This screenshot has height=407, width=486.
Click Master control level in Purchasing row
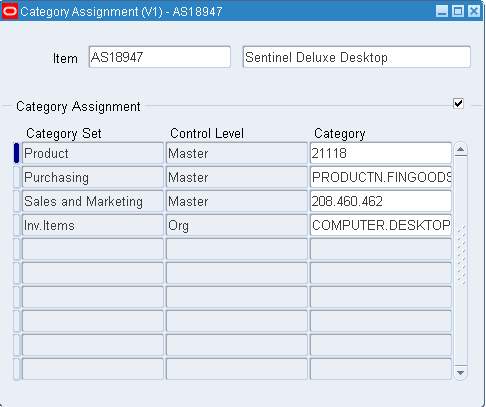pos(237,177)
